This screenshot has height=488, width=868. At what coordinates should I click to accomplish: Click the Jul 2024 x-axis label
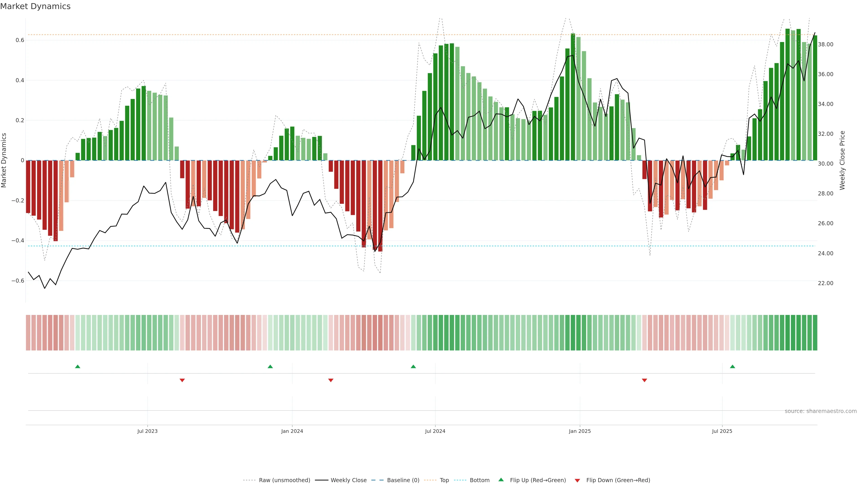pyautogui.click(x=435, y=431)
